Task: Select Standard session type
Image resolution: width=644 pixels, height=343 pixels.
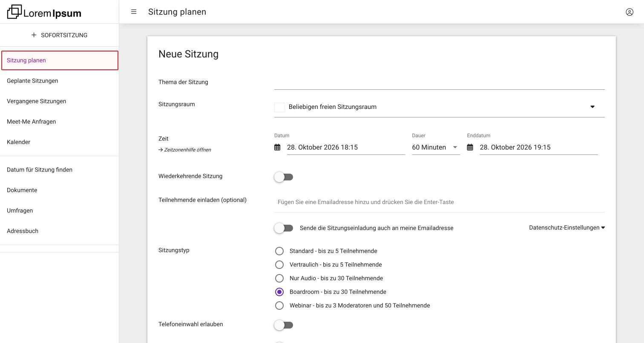Action: [x=279, y=251]
